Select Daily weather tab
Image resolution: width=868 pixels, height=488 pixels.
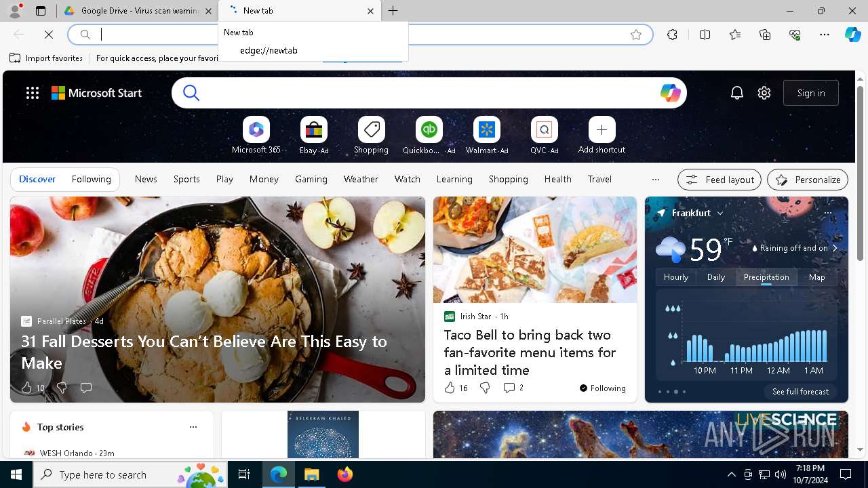tap(716, 277)
